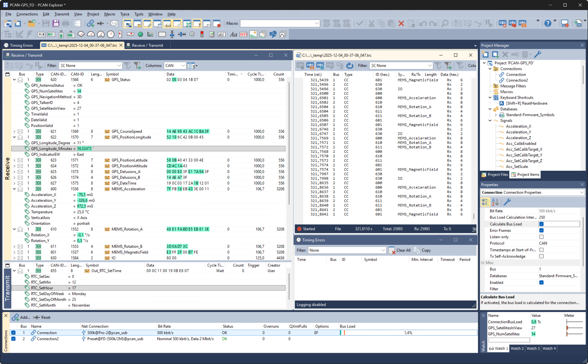Insert the plotter chart instrument icon
588x364 pixels.
150,35
